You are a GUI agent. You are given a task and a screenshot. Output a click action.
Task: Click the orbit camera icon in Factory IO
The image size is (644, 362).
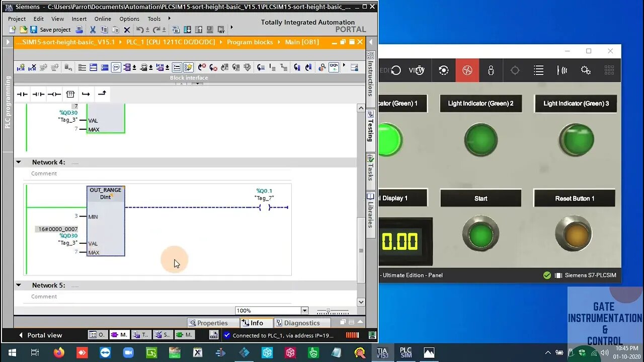tap(444, 70)
